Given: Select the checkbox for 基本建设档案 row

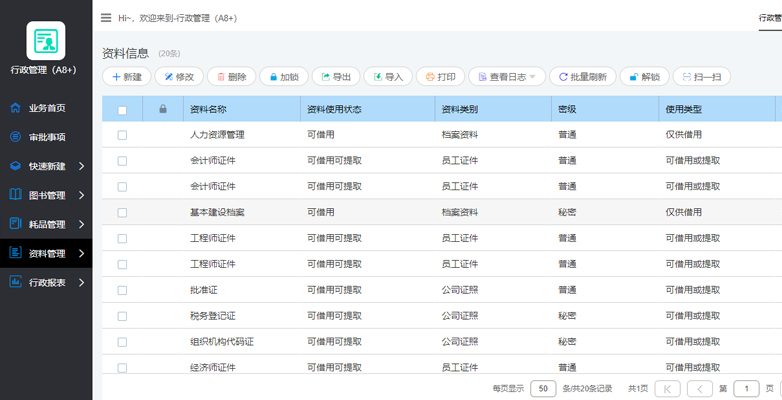Looking at the screenshot, I should 122,213.
